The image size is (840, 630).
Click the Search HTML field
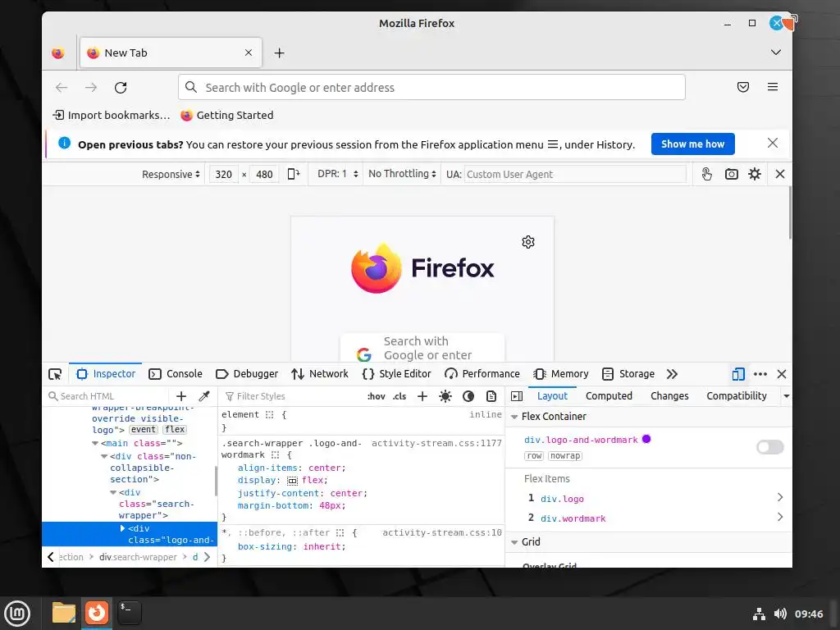tap(107, 396)
